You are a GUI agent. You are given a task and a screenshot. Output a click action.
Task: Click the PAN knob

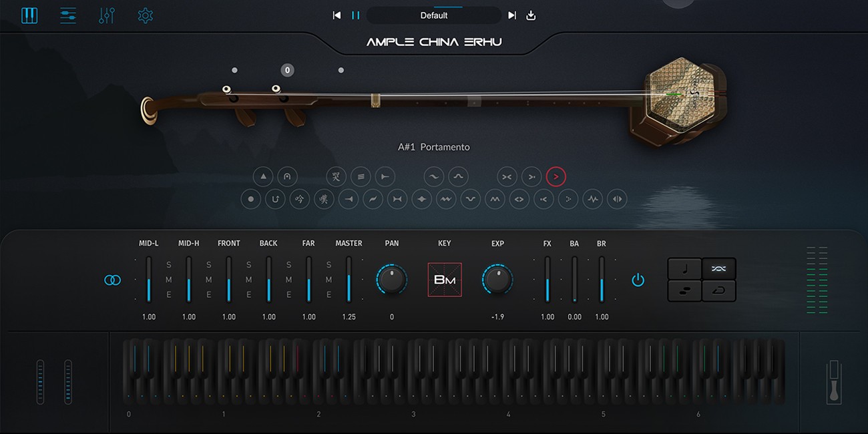392,280
